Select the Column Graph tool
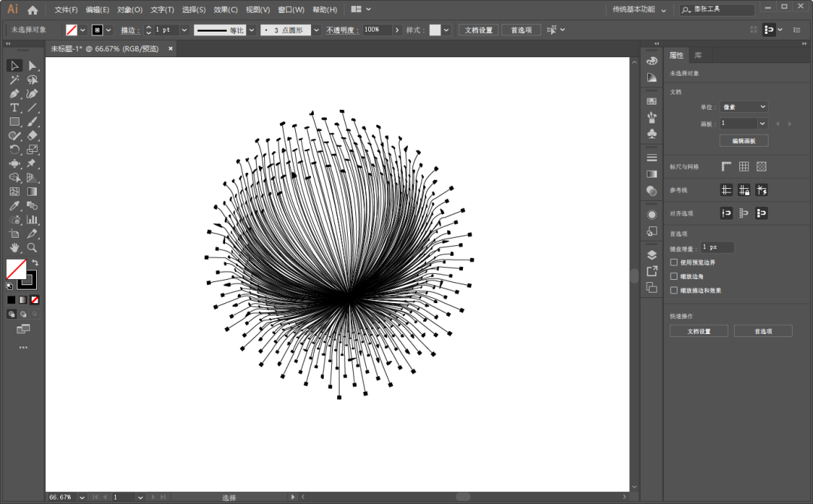This screenshot has width=813, height=504. coord(32,220)
